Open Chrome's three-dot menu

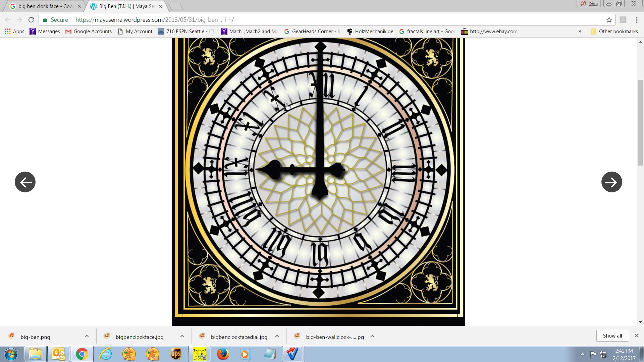pos(636,20)
